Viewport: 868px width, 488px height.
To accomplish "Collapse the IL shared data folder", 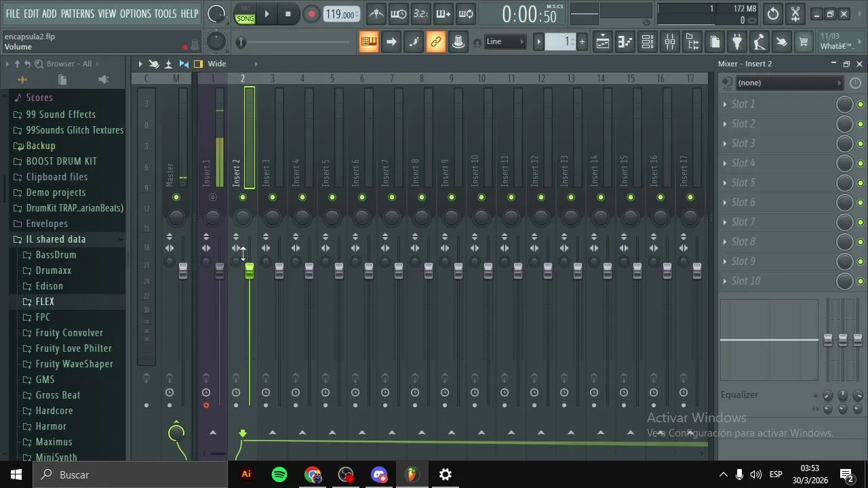I will point(56,239).
